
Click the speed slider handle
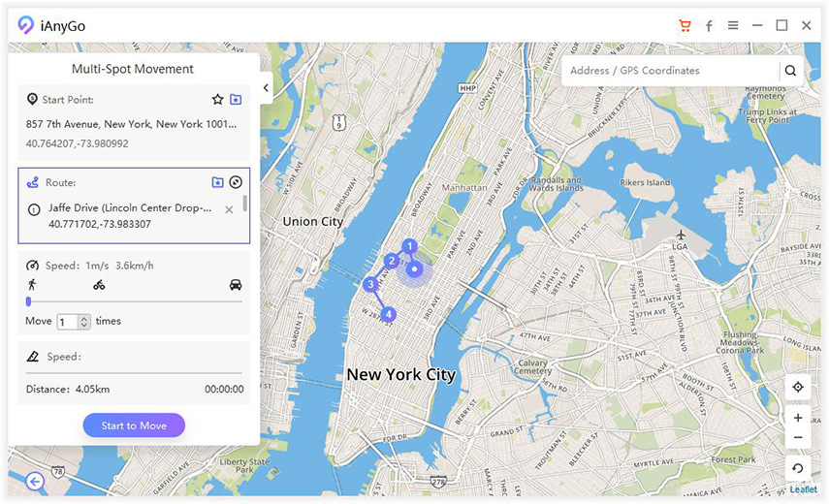point(28,301)
